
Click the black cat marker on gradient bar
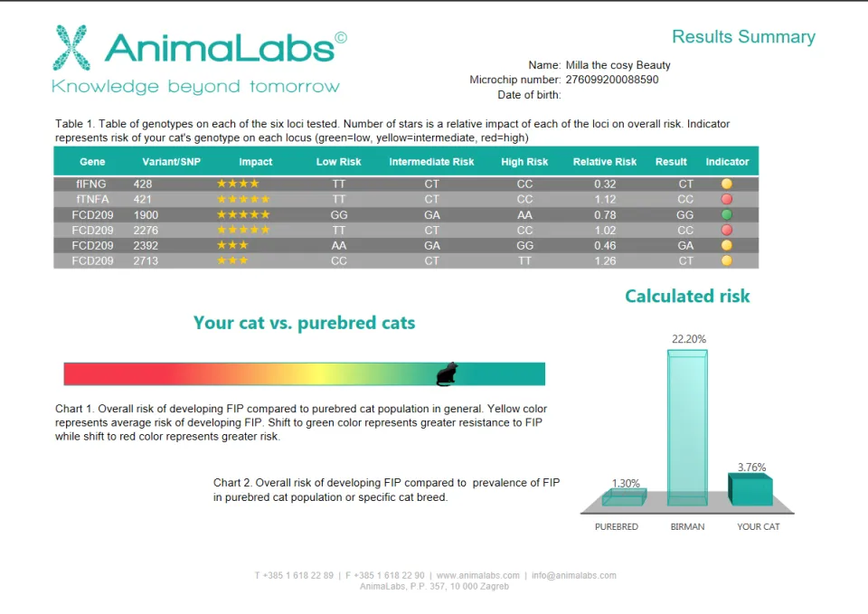point(448,373)
